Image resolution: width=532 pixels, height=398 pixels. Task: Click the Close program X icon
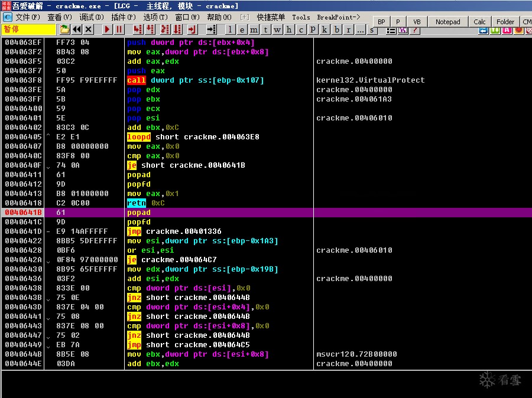tap(89, 30)
